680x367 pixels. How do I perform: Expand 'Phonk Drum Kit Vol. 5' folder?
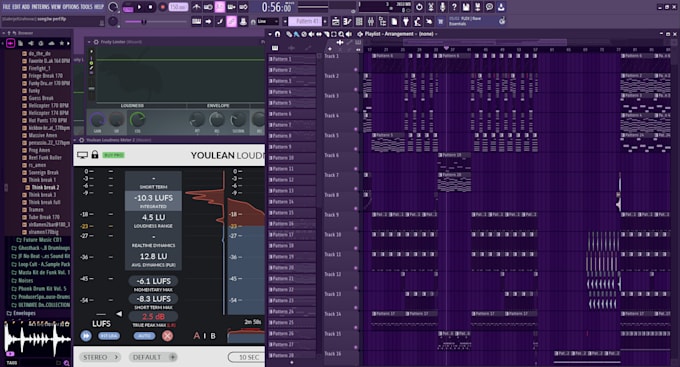pyautogui.click(x=39, y=289)
